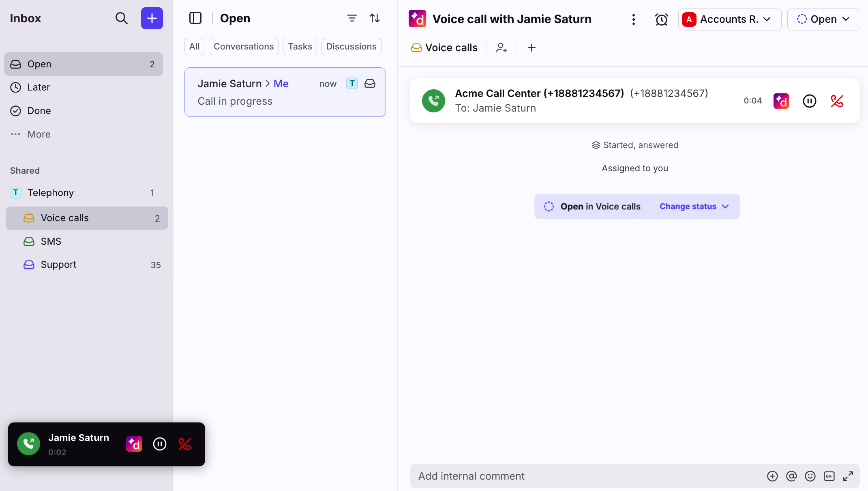Pause the call in conversation call card

tap(809, 101)
